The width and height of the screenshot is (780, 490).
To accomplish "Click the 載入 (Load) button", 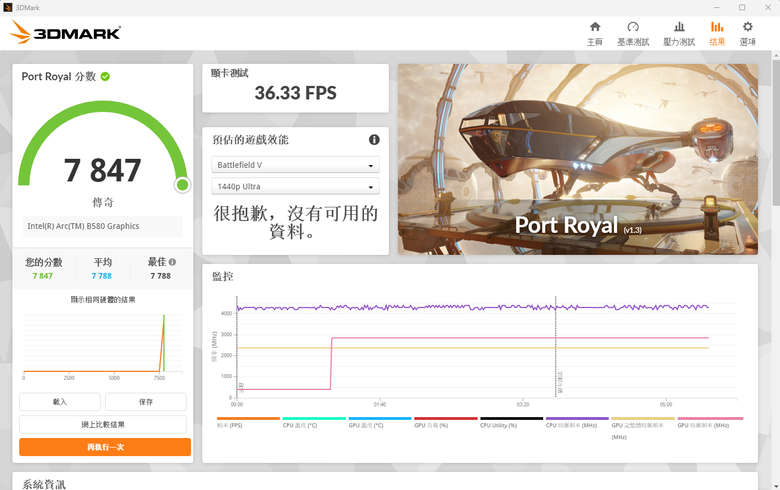I will coord(60,401).
